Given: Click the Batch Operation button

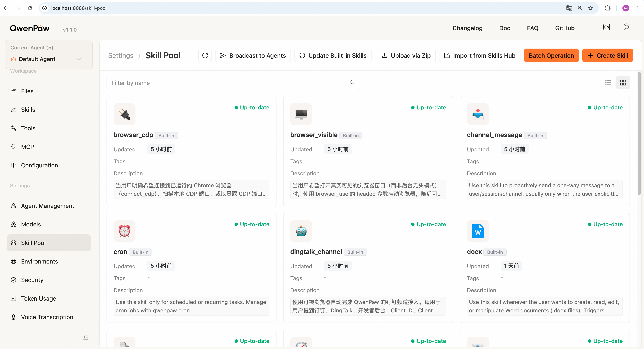Looking at the screenshot, I should point(551,55).
